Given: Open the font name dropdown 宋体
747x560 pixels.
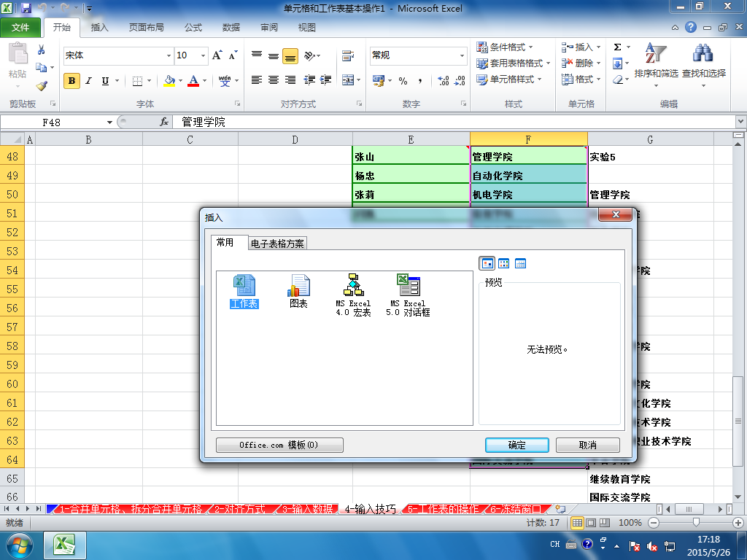Looking at the screenshot, I should [x=169, y=55].
